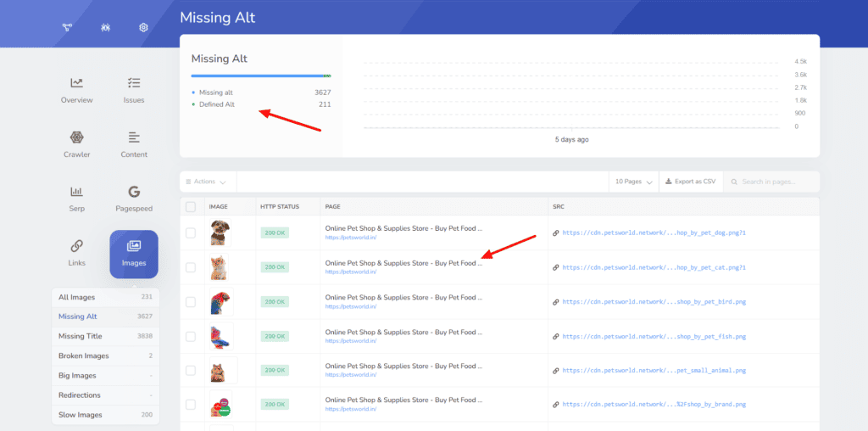Expand the Actions dropdown
Screen dimensions: 868x431
click(x=207, y=182)
